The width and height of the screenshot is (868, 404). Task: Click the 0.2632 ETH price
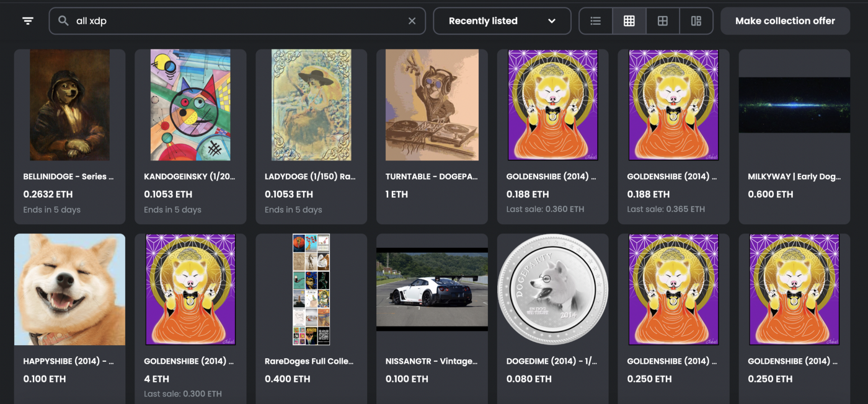click(47, 194)
